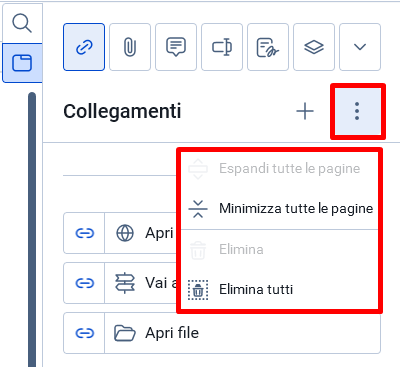Open the form fields panel tab
Screen dimensions: 400x367
(222, 47)
